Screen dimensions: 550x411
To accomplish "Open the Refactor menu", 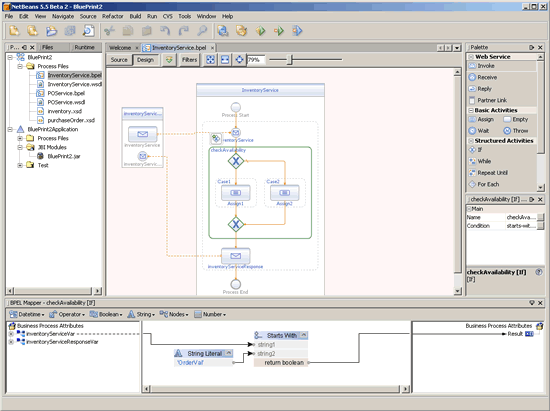I will coord(113,16).
